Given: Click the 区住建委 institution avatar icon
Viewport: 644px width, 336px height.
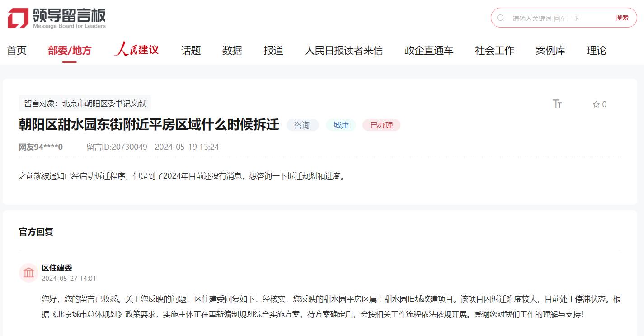Looking at the screenshot, I should coord(28,273).
